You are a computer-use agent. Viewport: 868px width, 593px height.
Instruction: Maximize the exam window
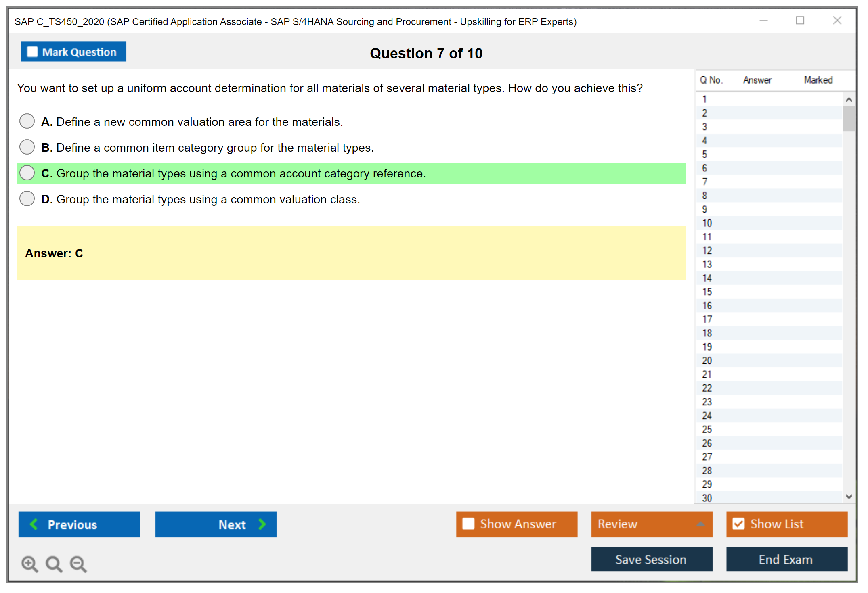[x=800, y=21]
